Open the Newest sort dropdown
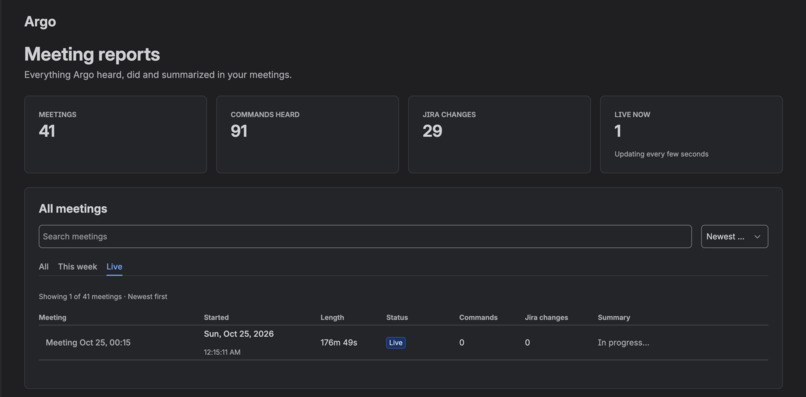 [735, 237]
